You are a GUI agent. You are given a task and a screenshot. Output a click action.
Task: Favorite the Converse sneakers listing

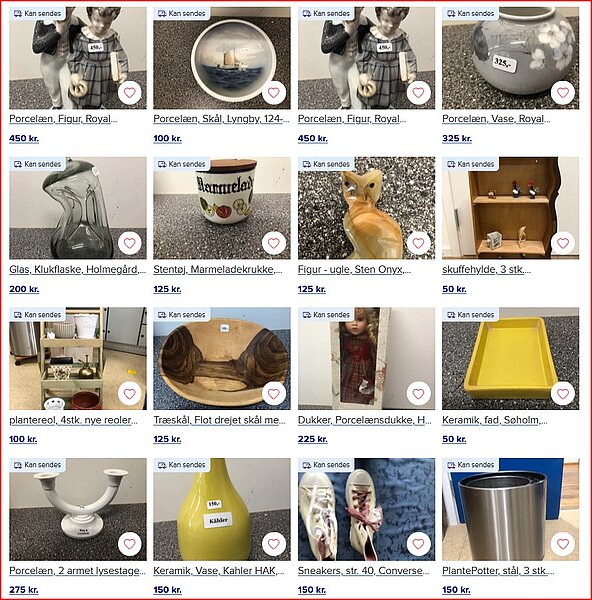[418, 544]
